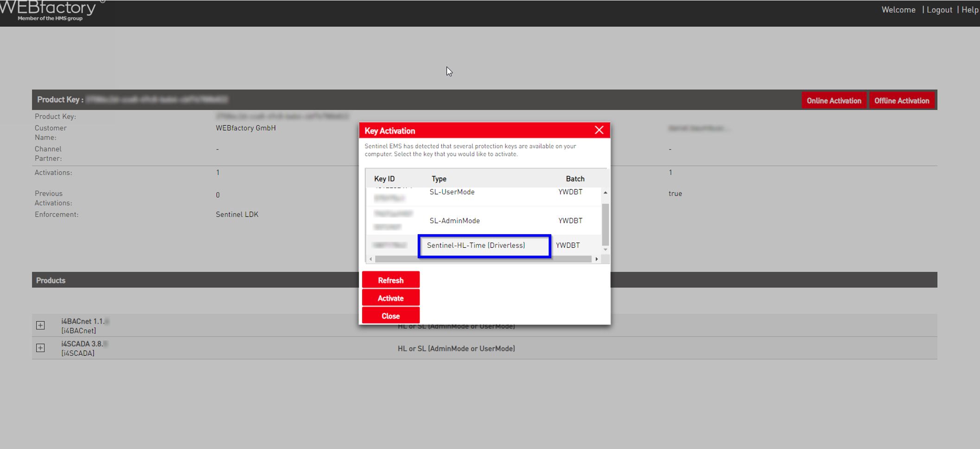The width and height of the screenshot is (980, 449).
Task: Click the i4BACnet 1.1 product name
Action: pyautogui.click(x=83, y=321)
